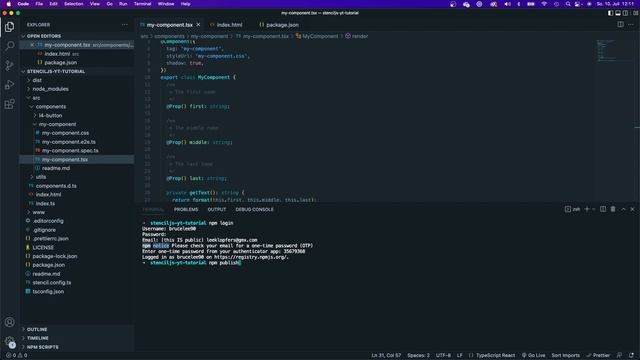Open the Selection menu

(x=73, y=4)
